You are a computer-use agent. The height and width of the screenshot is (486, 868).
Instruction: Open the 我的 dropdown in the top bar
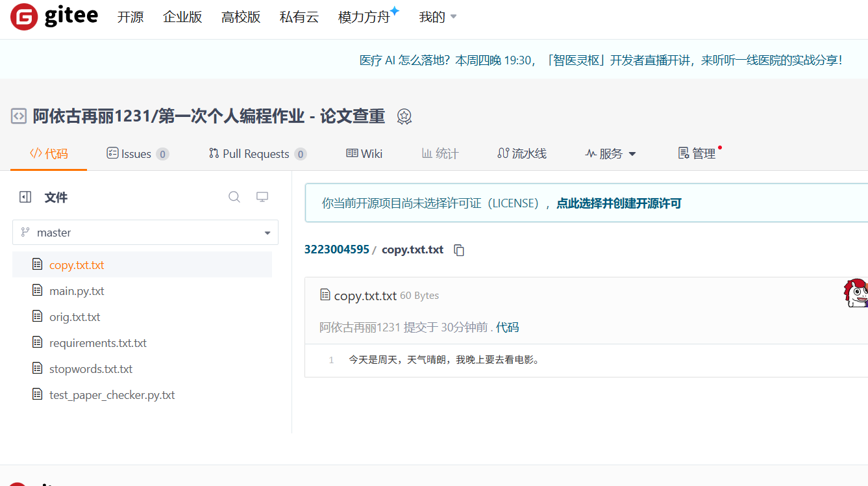pyautogui.click(x=437, y=17)
